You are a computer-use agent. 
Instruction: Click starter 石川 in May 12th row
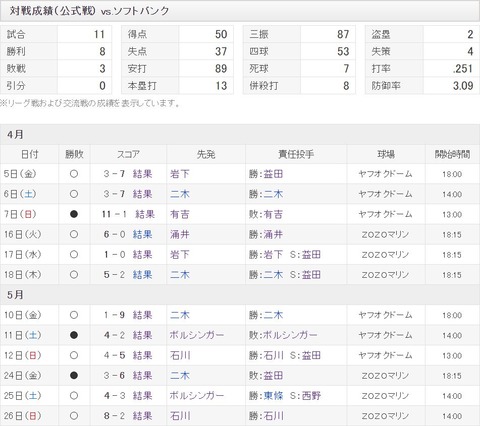[x=180, y=355]
